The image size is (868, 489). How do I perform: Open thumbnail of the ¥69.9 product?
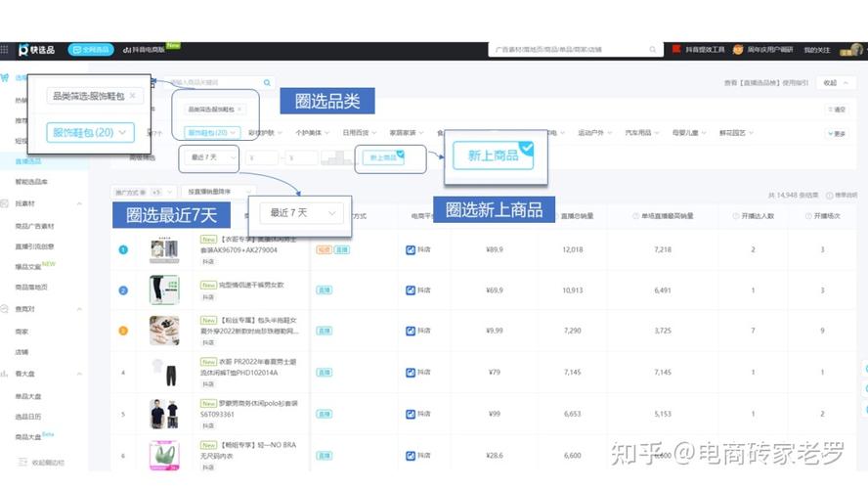coord(164,289)
